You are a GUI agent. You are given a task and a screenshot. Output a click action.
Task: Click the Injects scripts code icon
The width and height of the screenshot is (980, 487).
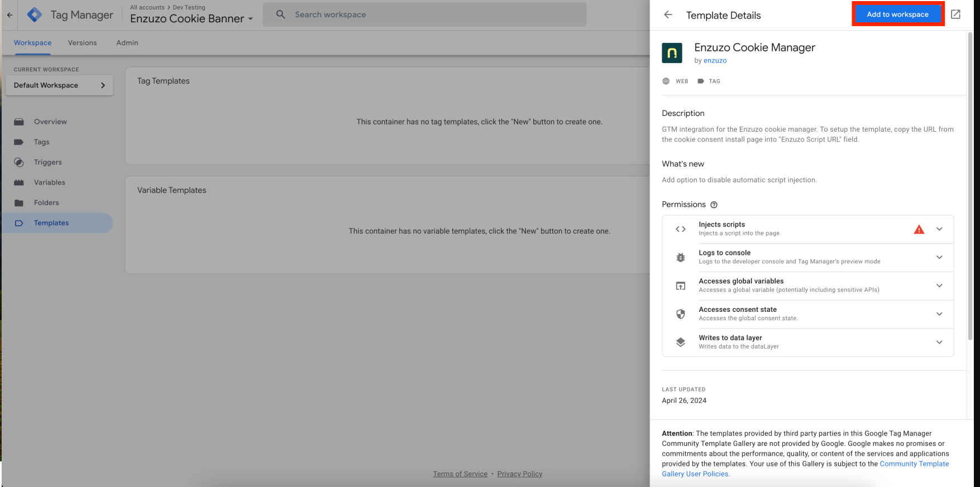coord(681,229)
